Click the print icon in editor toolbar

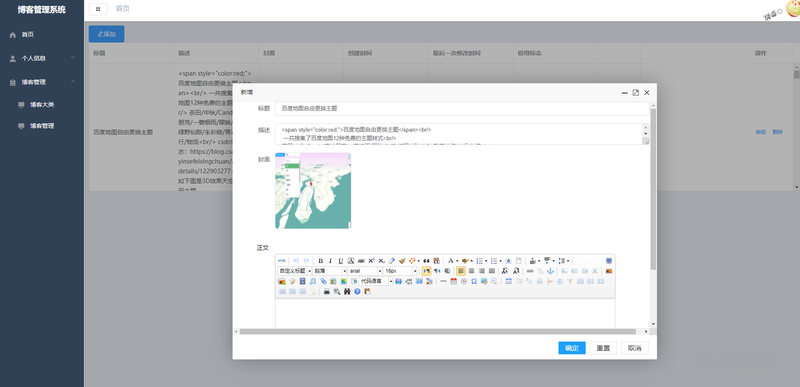pos(327,291)
